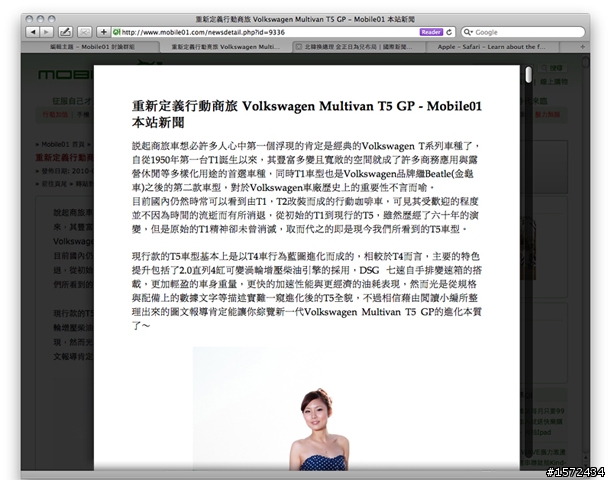Click the 行動加值 red link in banner
This screenshot has width=611, height=480.
(55, 115)
